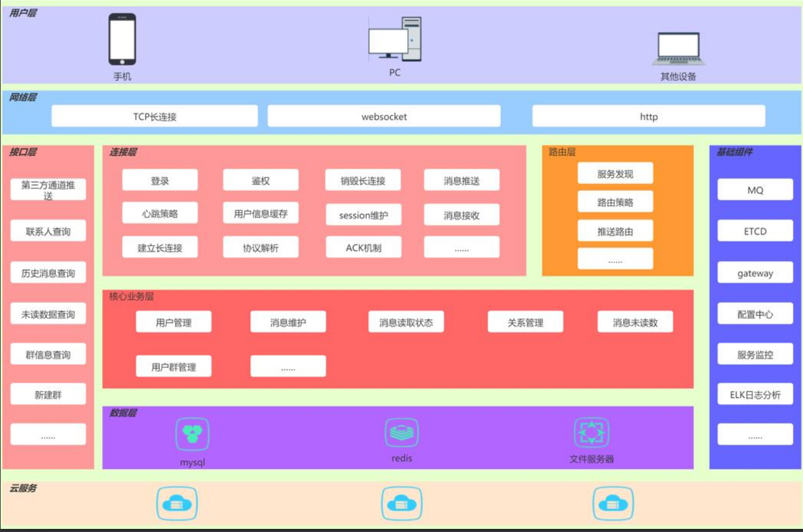Click the 核心业务层 layer label
The height and width of the screenshot is (532, 803).
pyautogui.click(x=132, y=296)
